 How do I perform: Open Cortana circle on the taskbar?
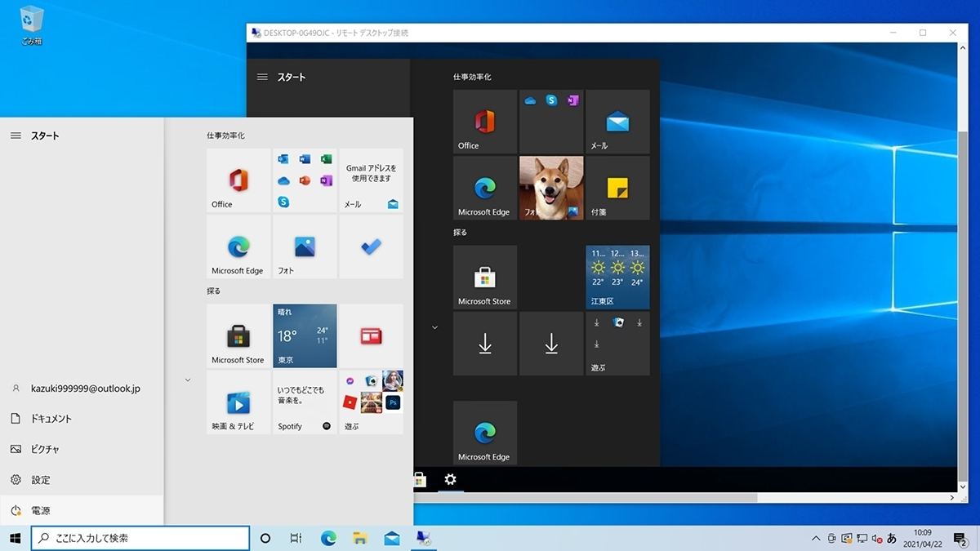click(265, 538)
